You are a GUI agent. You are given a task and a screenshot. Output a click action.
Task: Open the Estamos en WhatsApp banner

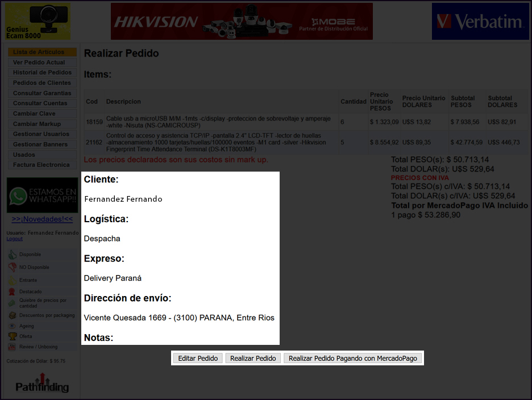tap(42, 195)
